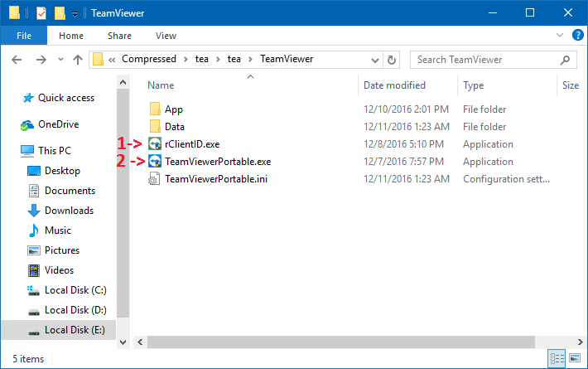Click the TeamViewer breadcrumb segment
This screenshot has height=369, width=588.
pyautogui.click(x=287, y=59)
